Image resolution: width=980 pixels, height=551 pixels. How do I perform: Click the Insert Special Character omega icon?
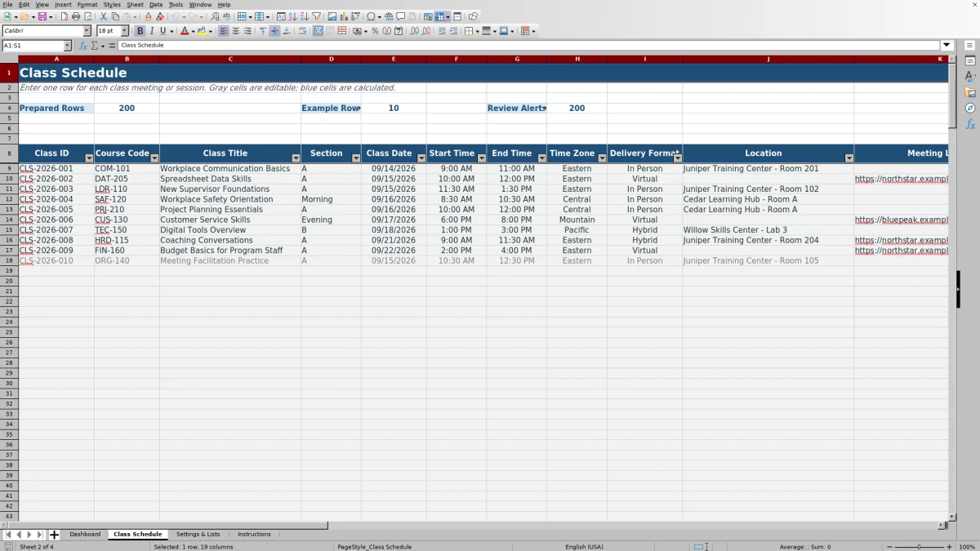[x=371, y=16]
